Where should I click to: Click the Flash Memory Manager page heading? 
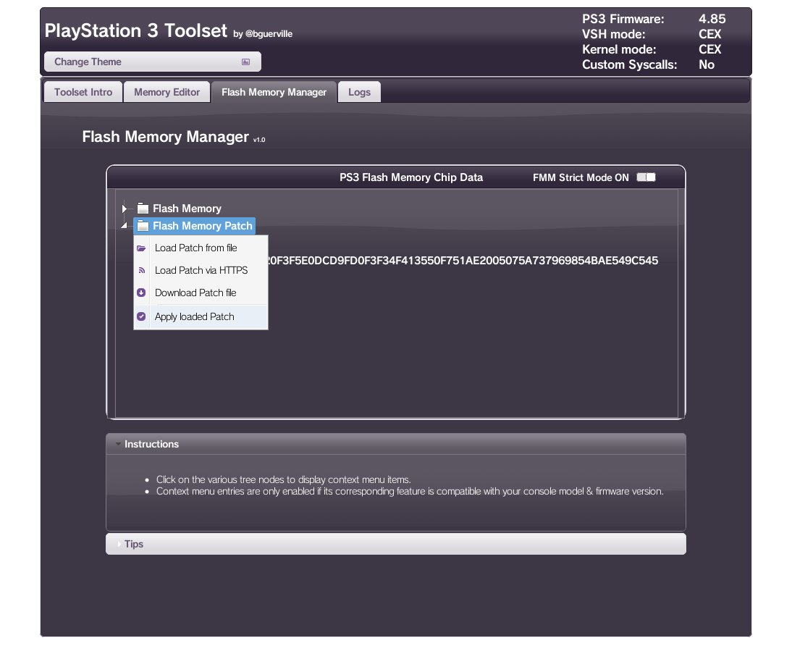166,137
